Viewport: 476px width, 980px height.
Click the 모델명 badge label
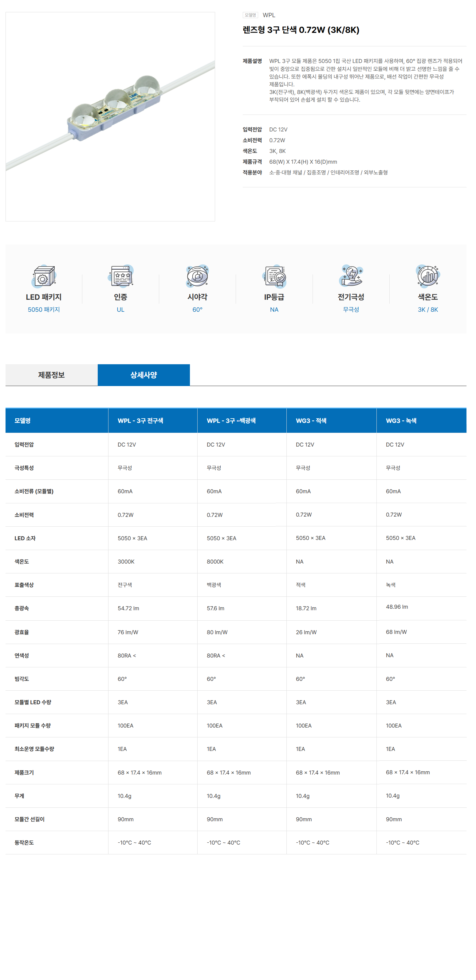click(250, 15)
